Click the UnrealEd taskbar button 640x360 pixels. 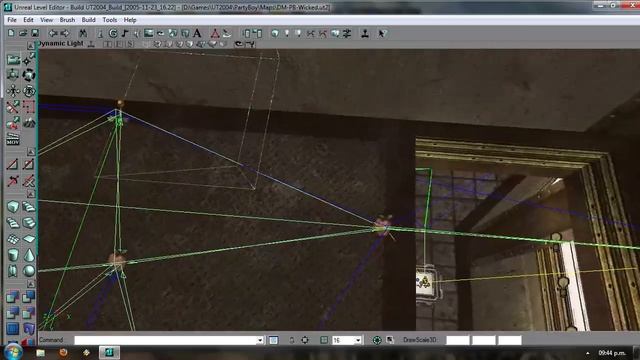tap(109, 353)
